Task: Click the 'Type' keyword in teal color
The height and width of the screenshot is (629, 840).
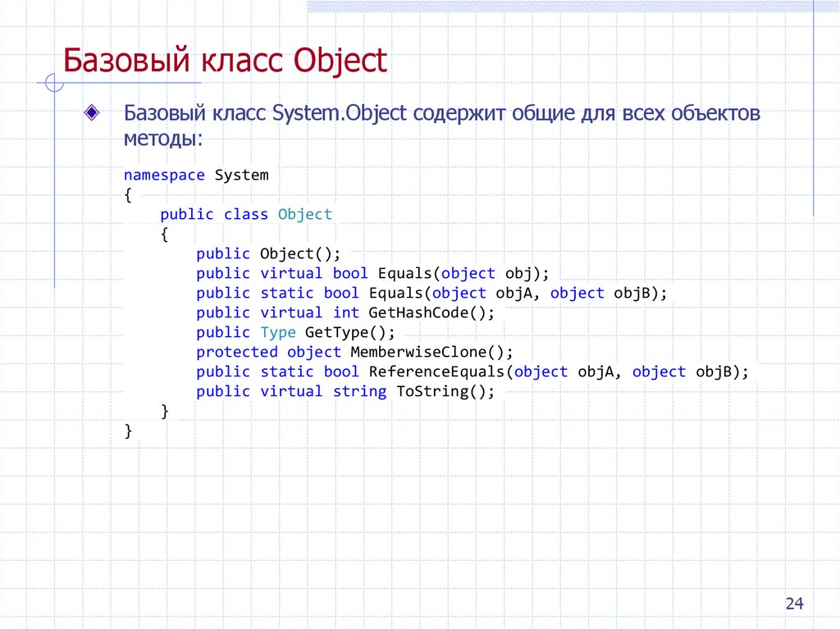Action: pos(279,332)
